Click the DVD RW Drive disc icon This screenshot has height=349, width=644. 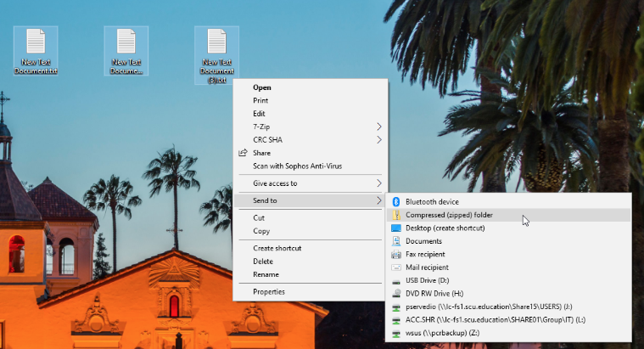click(396, 294)
